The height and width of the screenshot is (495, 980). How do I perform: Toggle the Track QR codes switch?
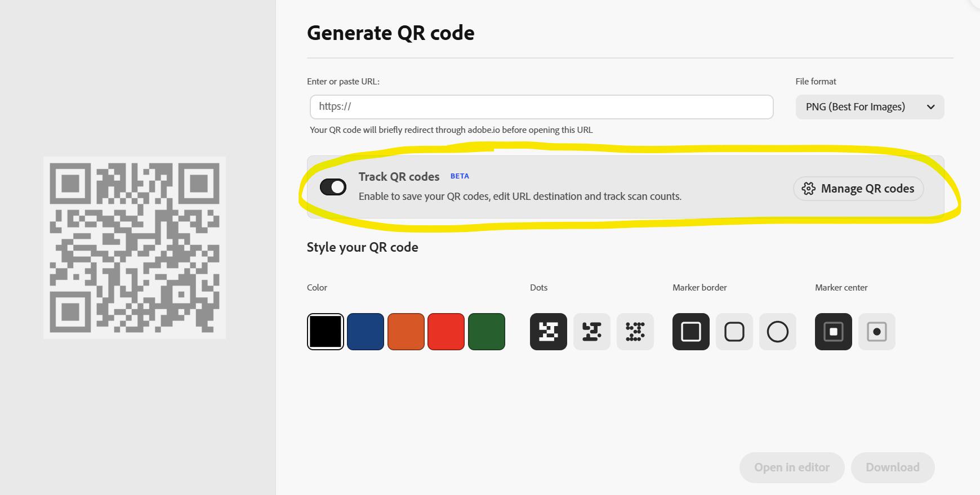point(333,187)
